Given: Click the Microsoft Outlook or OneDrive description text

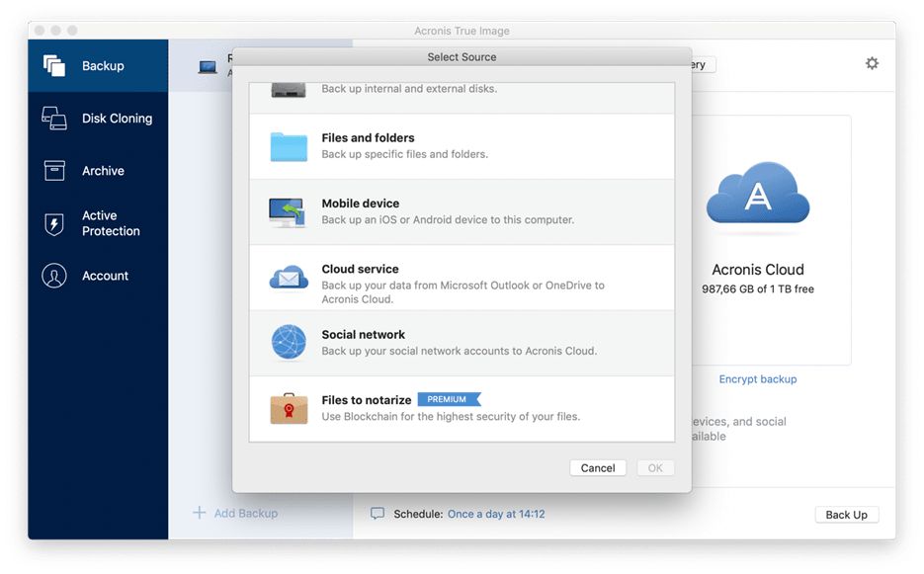Looking at the screenshot, I should (x=463, y=291).
